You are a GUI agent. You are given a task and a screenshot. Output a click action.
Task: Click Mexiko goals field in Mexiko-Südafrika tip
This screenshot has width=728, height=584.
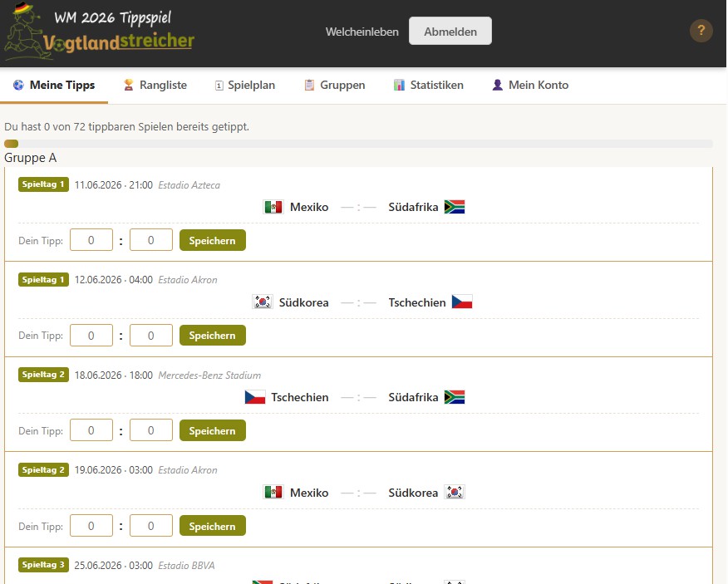[91, 240]
